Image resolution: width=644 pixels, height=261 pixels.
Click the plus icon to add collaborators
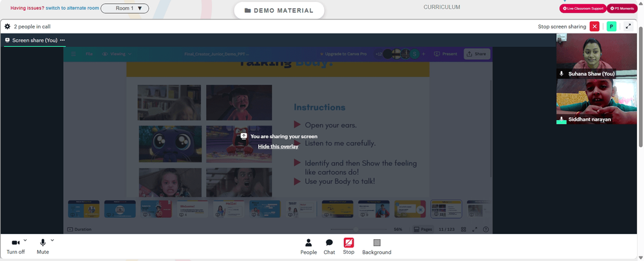424,54
